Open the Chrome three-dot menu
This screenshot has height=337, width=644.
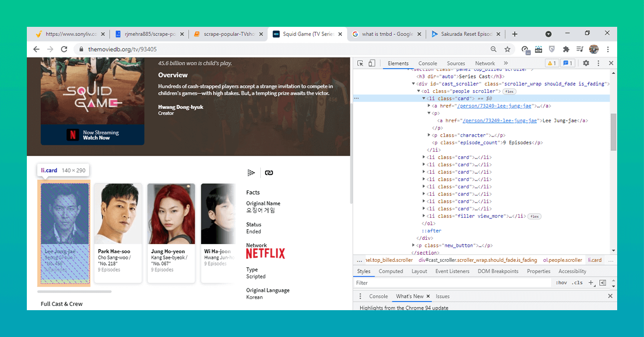(608, 49)
